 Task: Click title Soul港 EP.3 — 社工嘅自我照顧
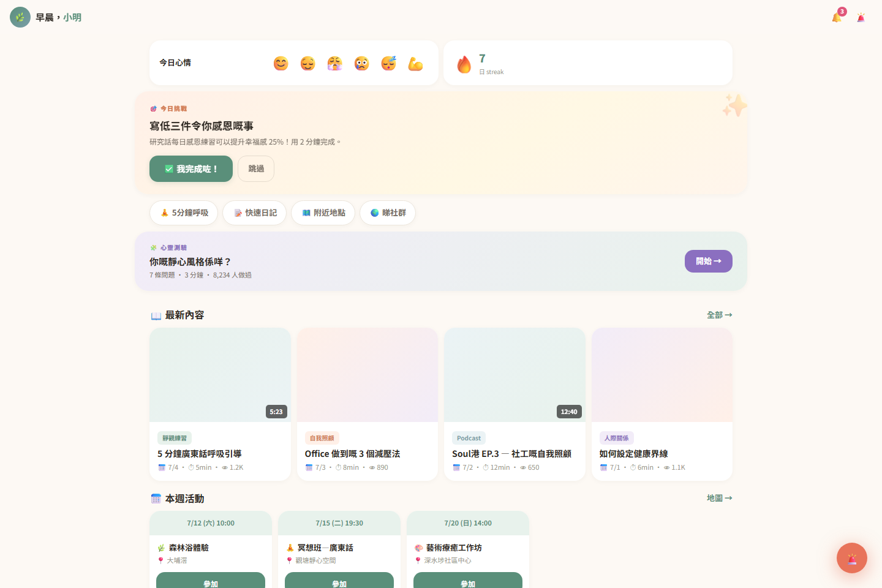click(511, 454)
